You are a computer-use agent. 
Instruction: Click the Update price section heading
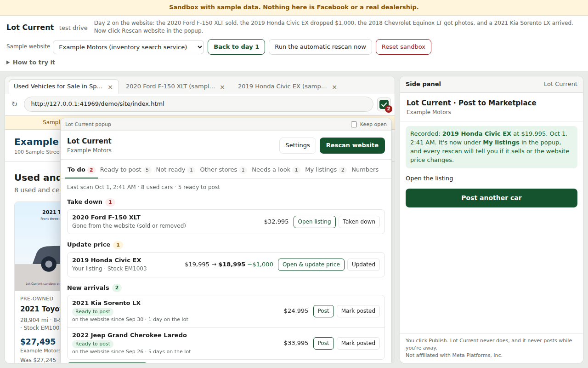[89, 245]
